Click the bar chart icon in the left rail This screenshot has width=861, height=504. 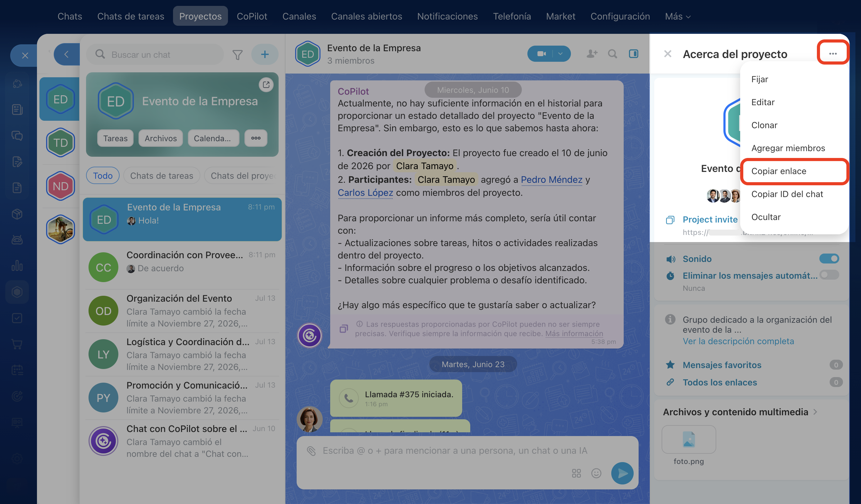pyautogui.click(x=17, y=266)
